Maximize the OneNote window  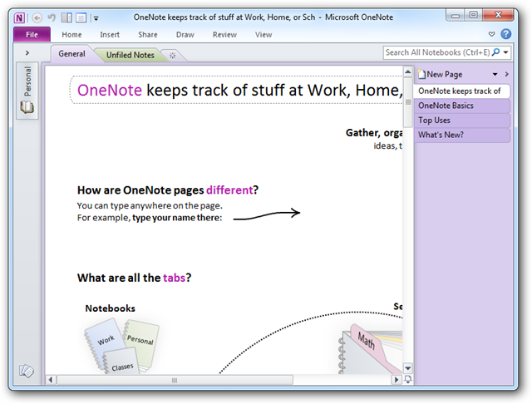474,15
